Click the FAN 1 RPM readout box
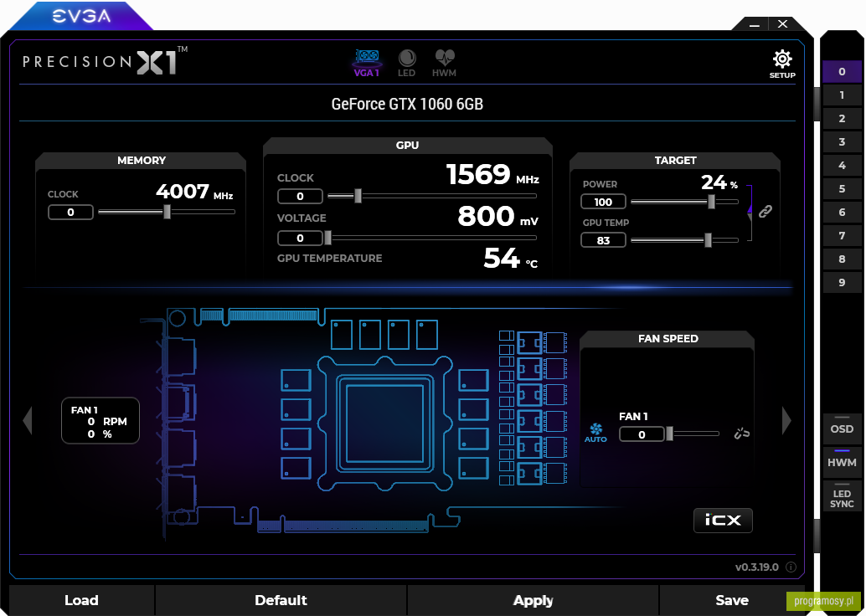Viewport: 866px width, 616px height. pos(101,421)
